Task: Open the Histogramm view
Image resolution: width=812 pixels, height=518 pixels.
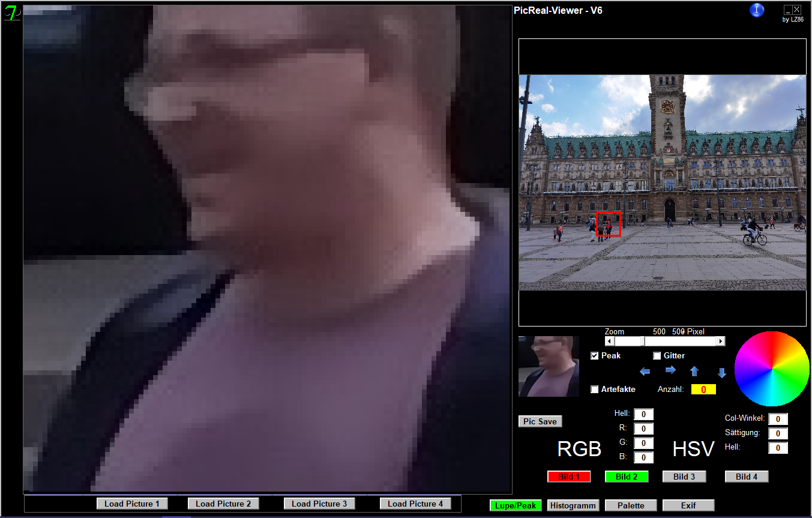Action: point(573,505)
